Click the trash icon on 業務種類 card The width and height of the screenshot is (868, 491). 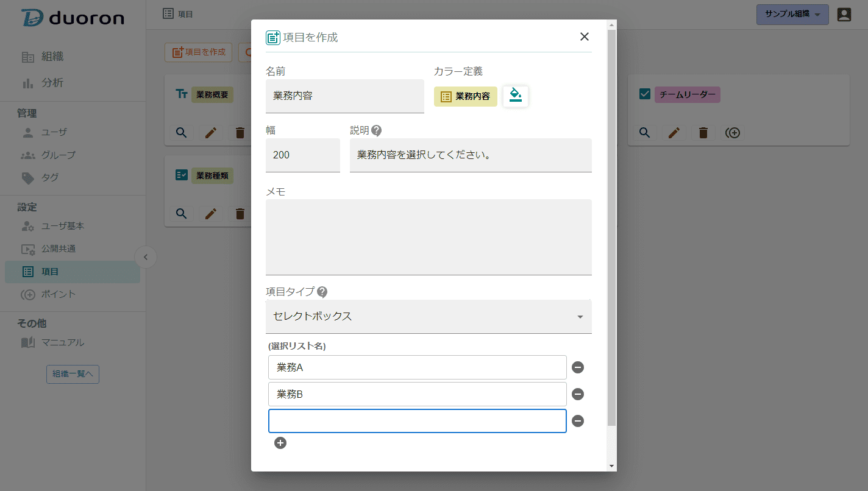click(x=240, y=213)
